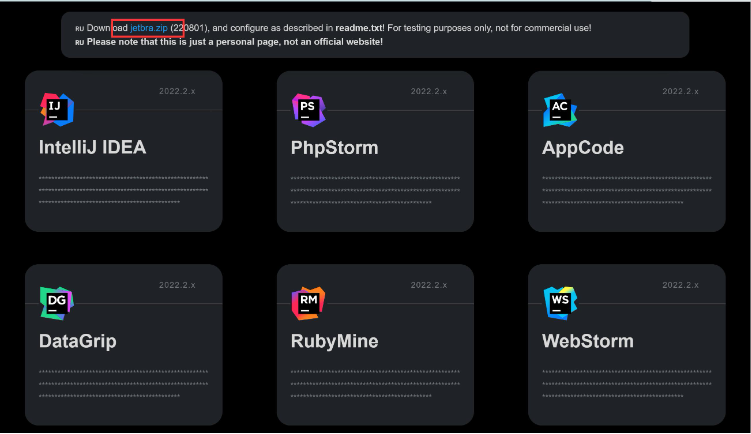Click the RubyMine RM logo icon
751x434 pixels.
308,304
